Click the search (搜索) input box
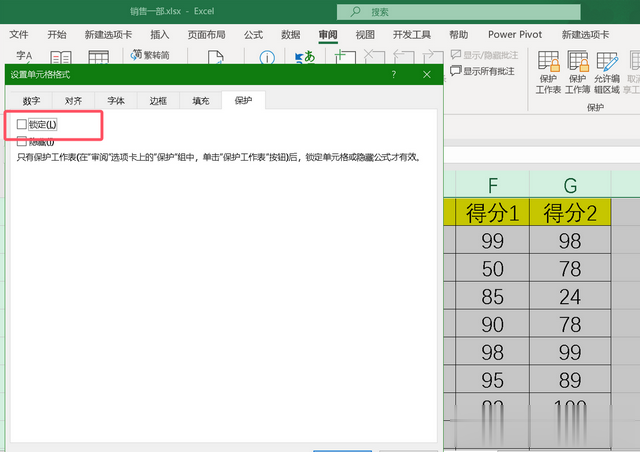The height and width of the screenshot is (452, 640). point(458,12)
